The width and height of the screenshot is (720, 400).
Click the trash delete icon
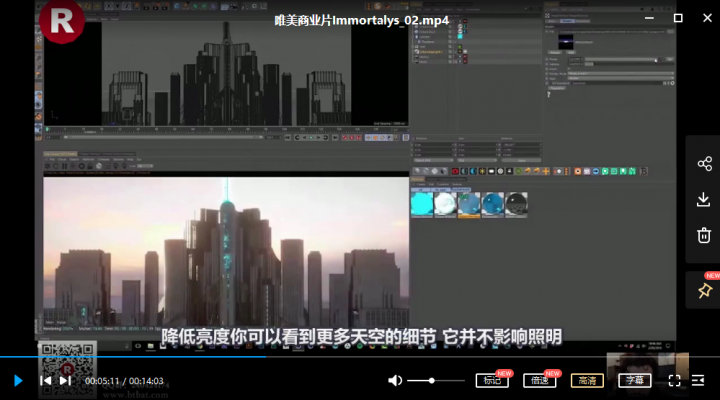[x=704, y=235]
